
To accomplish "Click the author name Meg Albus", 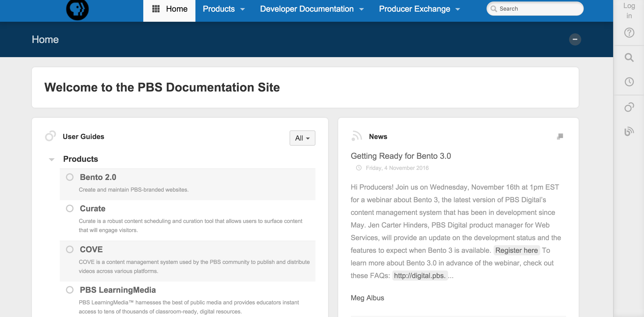I will (367, 298).
